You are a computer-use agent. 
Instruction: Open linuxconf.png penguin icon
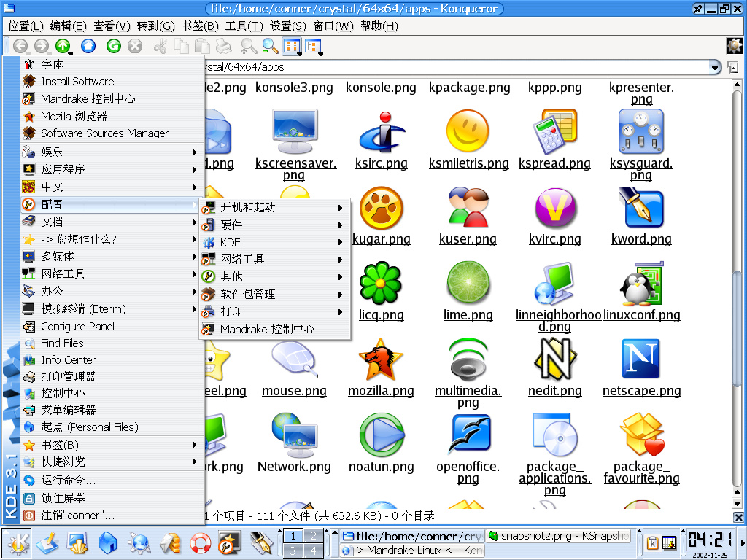pos(641,283)
